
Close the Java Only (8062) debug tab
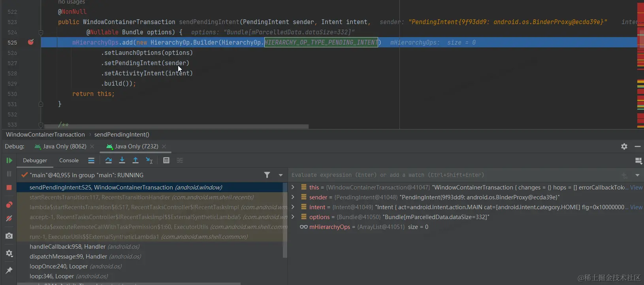pos(92,146)
